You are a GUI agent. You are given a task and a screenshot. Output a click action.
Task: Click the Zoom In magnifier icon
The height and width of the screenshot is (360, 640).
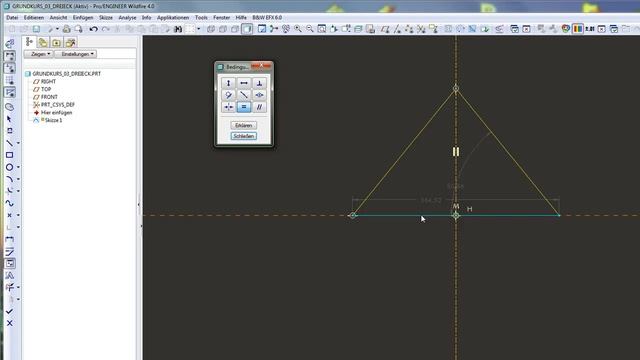click(298, 29)
